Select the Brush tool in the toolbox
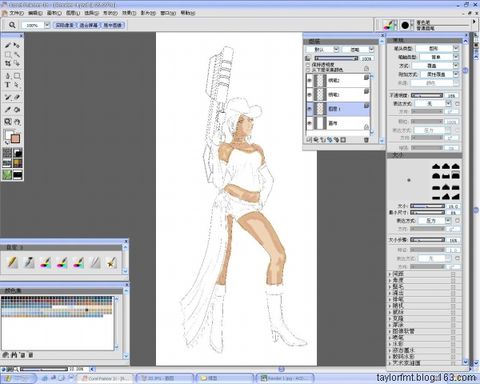 coord(8,45)
